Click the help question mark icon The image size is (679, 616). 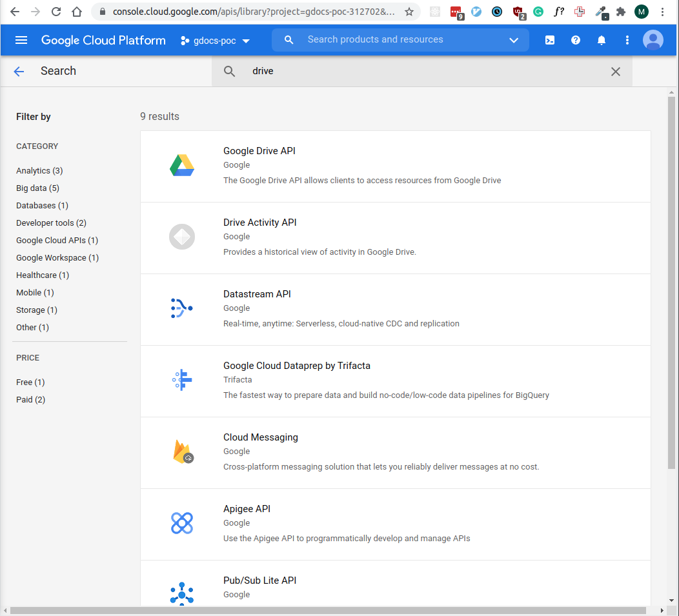(x=575, y=40)
